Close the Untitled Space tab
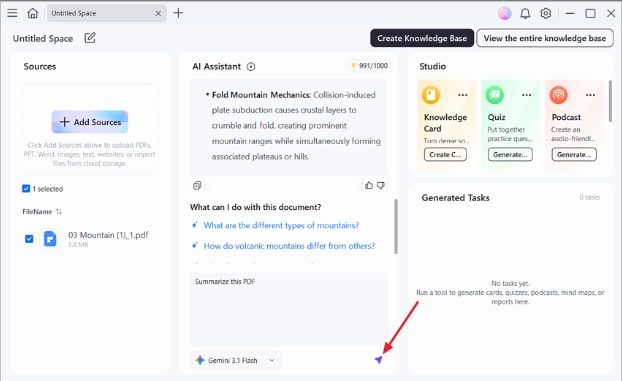 click(x=158, y=13)
